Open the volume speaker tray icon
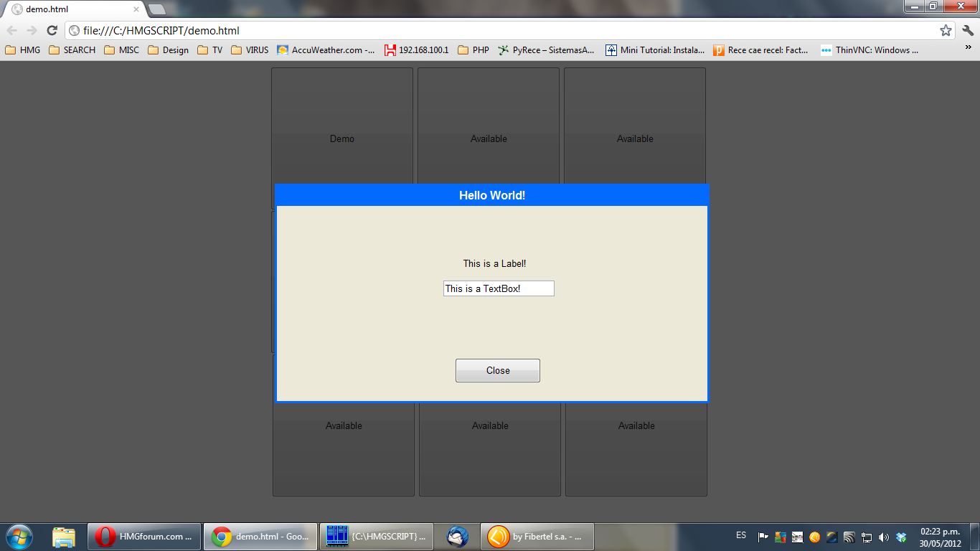Image resolution: width=980 pixels, height=551 pixels. [x=884, y=537]
